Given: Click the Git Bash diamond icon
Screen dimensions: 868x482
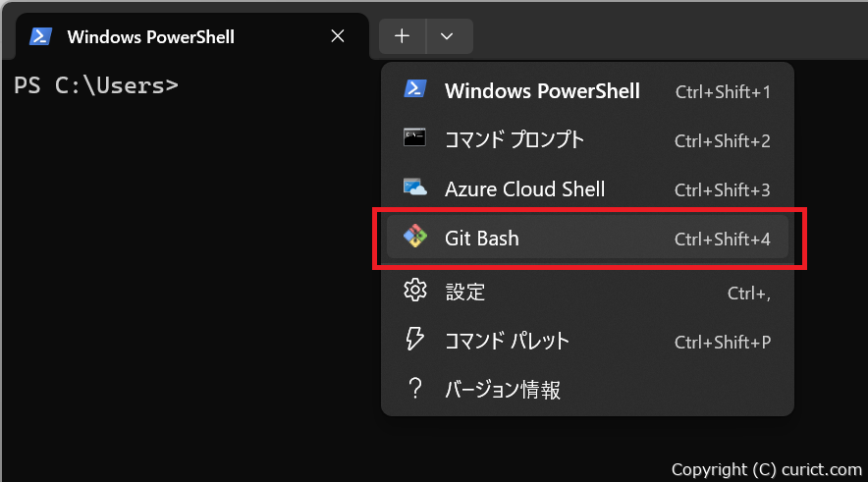Looking at the screenshot, I should 415,237.
